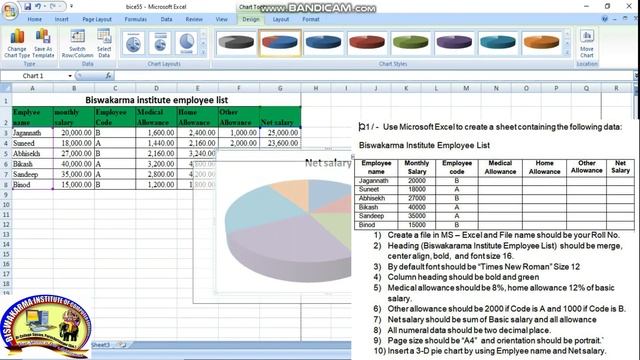Select row 10 header
This screenshot has width=640, height=360.
coord(6,204)
